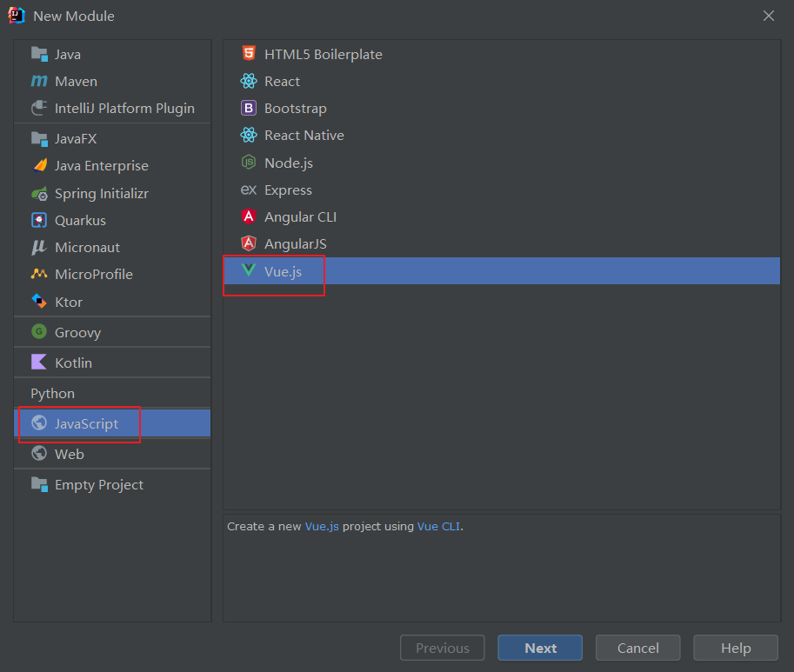
Task: Select the Angular CLI template label
Action: (300, 216)
